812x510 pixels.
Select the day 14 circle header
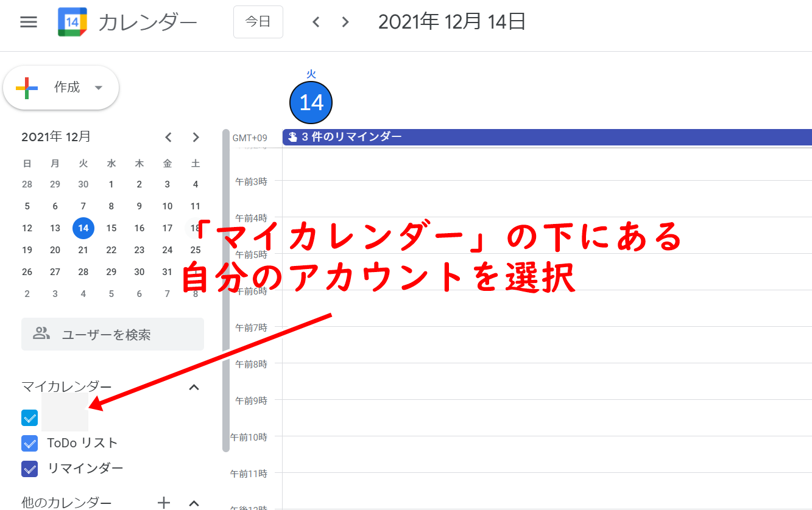point(311,102)
